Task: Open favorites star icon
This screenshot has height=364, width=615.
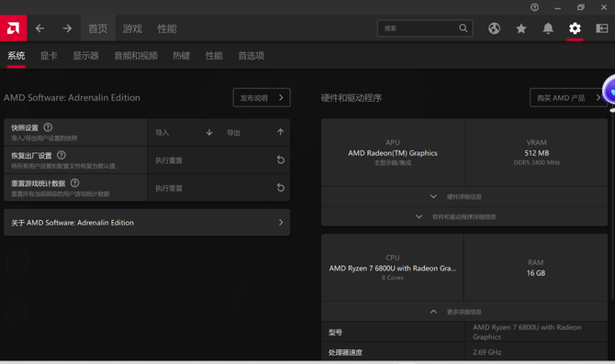Action: [x=521, y=28]
